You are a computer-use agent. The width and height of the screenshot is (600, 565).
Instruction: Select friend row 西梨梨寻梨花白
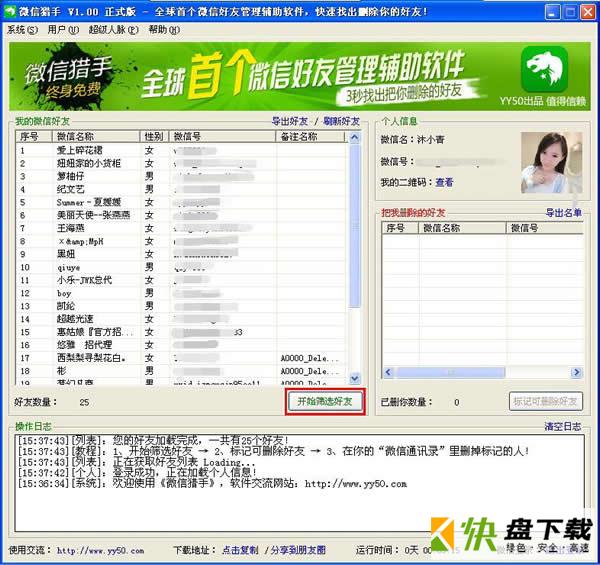click(181, 358)
